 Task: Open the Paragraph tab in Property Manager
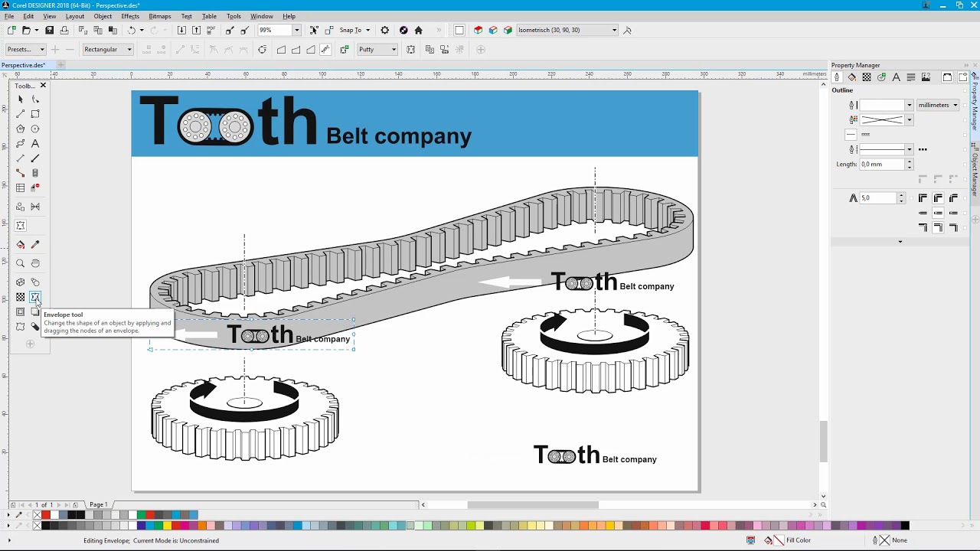[x=911, y=77]
